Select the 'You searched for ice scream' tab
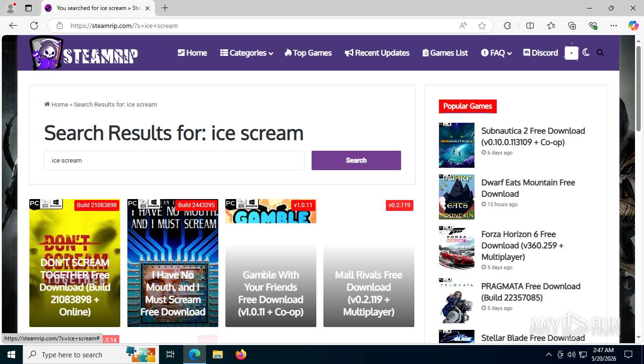This screenshot has height=364, width=644. point(98,8)
